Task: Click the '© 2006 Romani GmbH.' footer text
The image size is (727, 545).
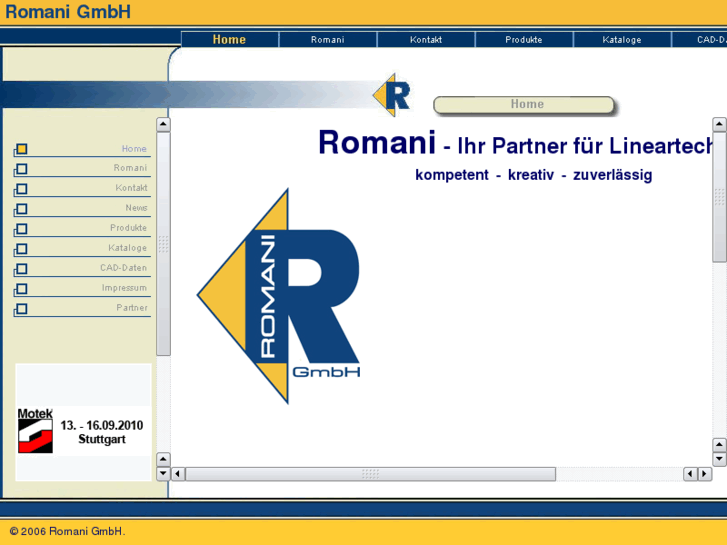Action: 67,532
